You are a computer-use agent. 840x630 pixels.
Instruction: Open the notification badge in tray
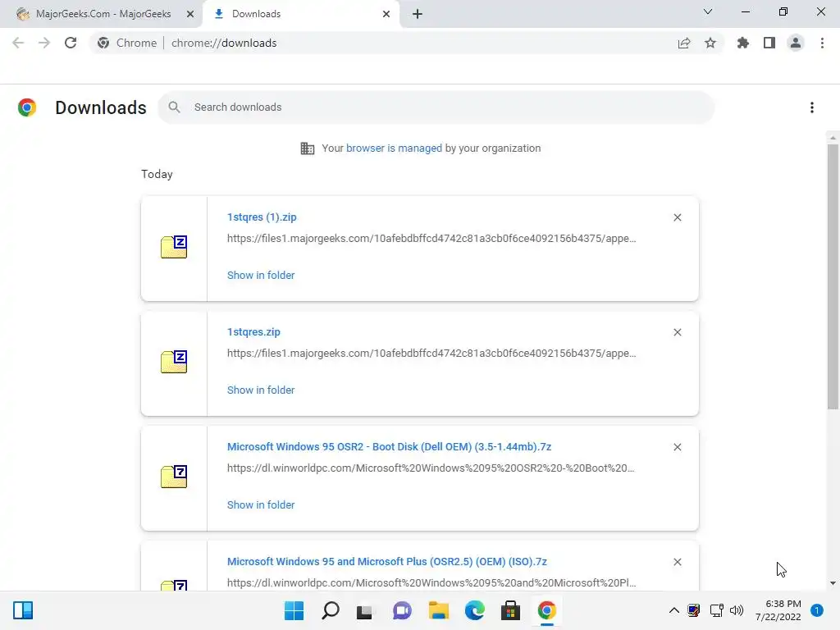click(817, 610)
